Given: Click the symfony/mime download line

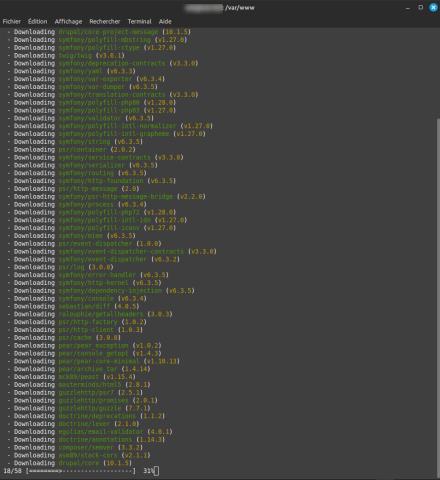Looking at the screenshot, I should coord(71,236).
